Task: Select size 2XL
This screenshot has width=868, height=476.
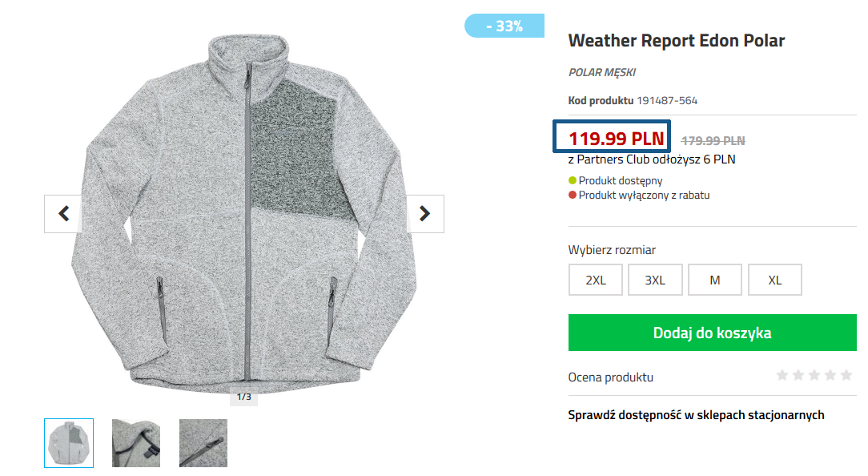Action: (596, 280)
